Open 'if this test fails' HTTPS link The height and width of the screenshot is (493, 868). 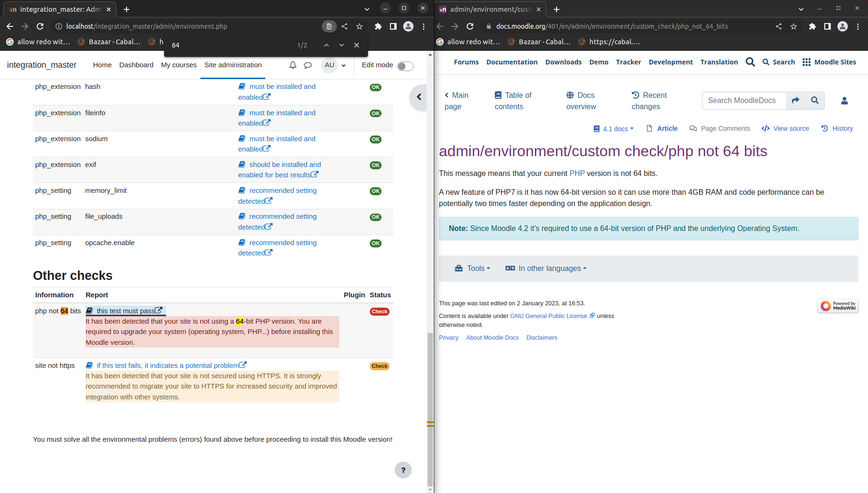point(166,366)
